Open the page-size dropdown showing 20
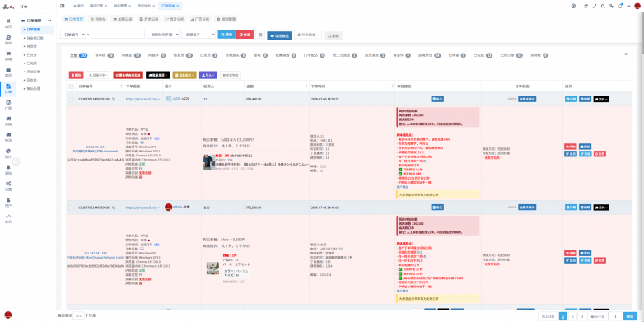 (78, 315)
